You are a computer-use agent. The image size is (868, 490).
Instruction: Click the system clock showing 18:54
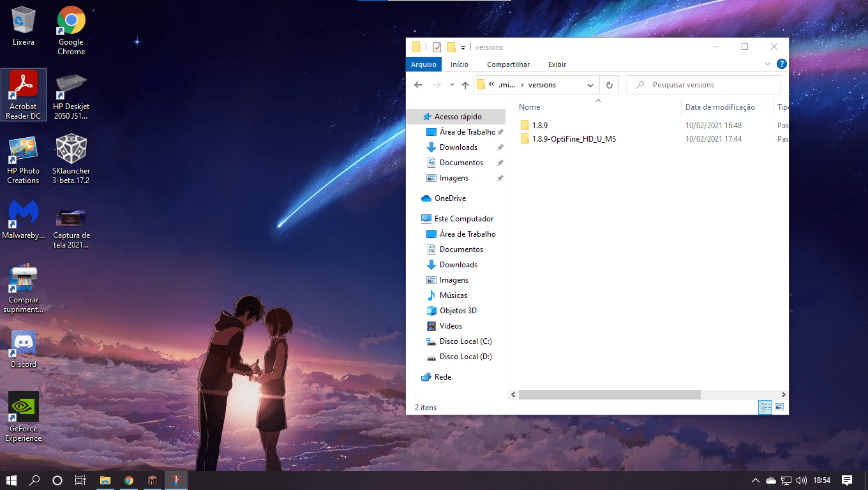click(x=822, y=480)
